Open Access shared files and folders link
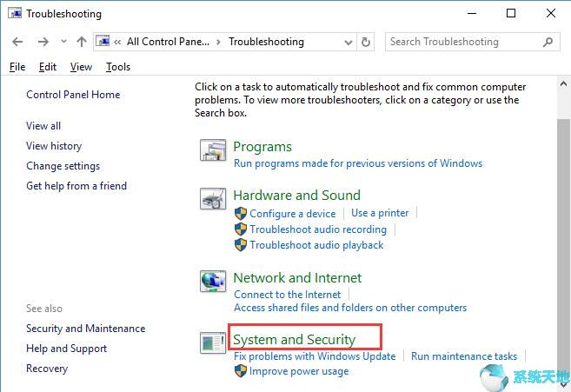 click(350, 308)
